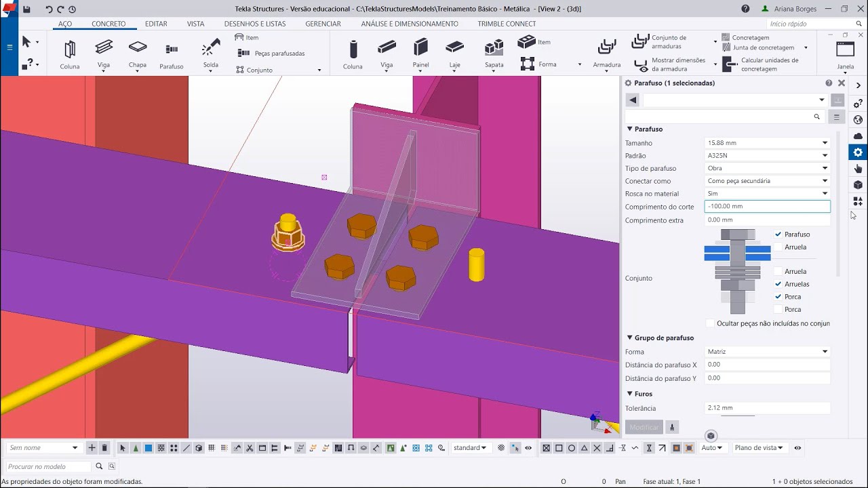The height and width of the screenshot is (488, 868).
Task: Activate the Parafuso bolt tool
Action: [x=172, y=56]
